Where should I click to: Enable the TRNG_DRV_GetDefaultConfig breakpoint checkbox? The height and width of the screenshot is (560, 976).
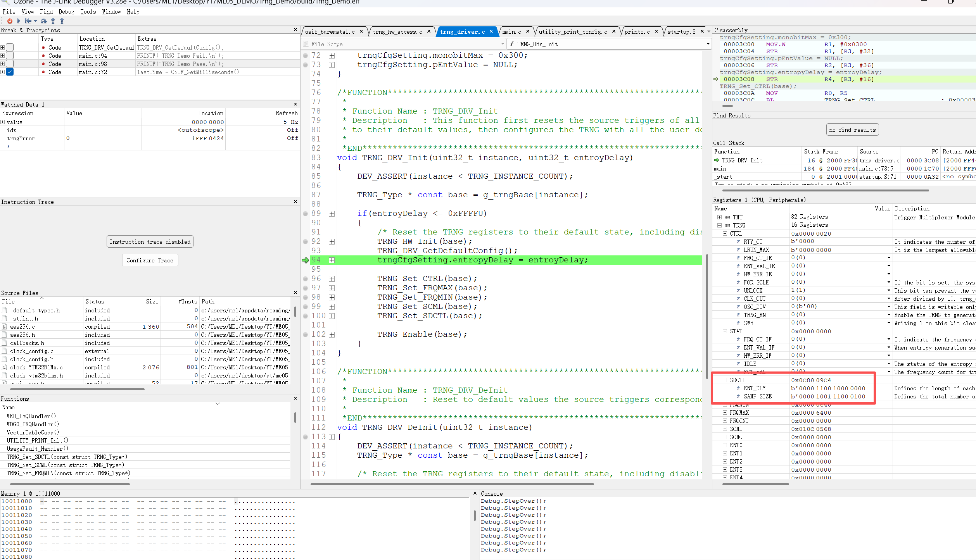point(10,48)
